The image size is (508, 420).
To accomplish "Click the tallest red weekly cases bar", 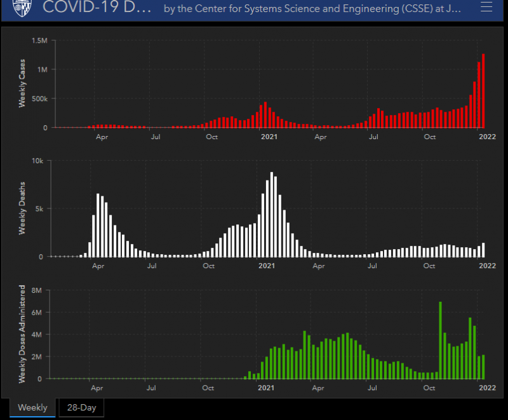I will 483,91.
